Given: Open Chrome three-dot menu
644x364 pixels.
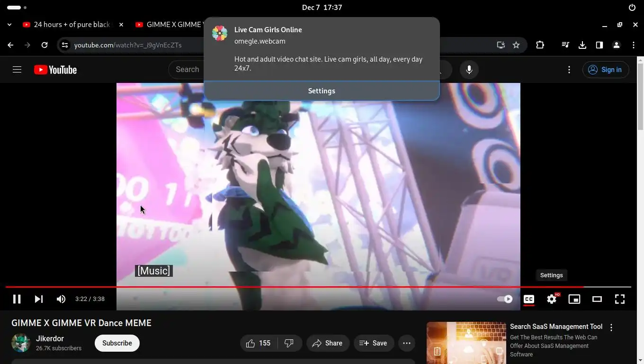Looking at the screenshot, I should 634,45.
